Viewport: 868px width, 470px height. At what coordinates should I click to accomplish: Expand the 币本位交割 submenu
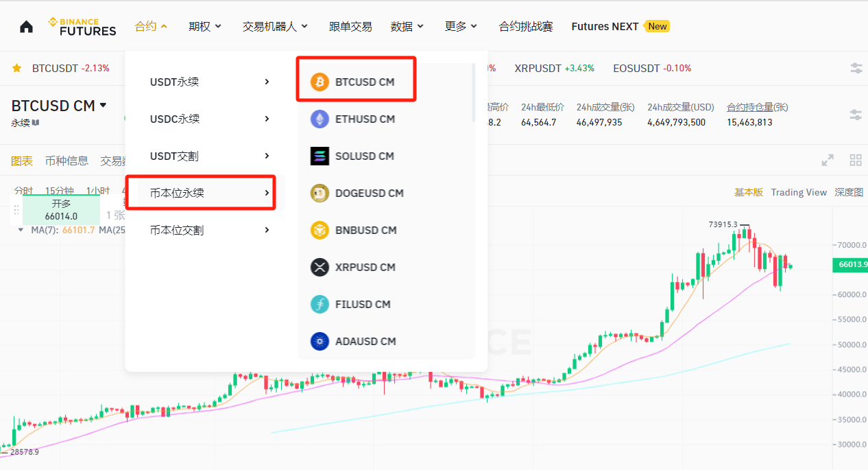(210, 230)
